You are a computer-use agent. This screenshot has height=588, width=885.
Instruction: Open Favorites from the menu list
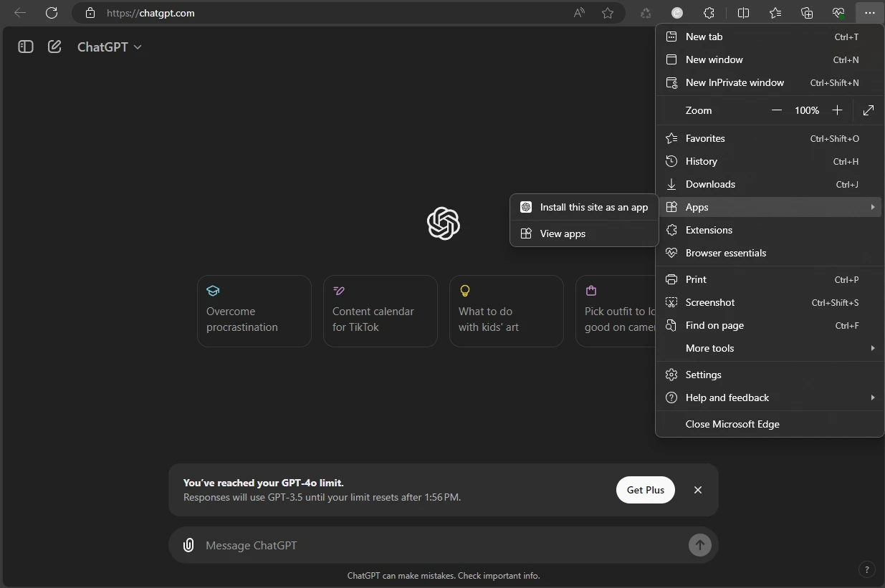[770, 138]
